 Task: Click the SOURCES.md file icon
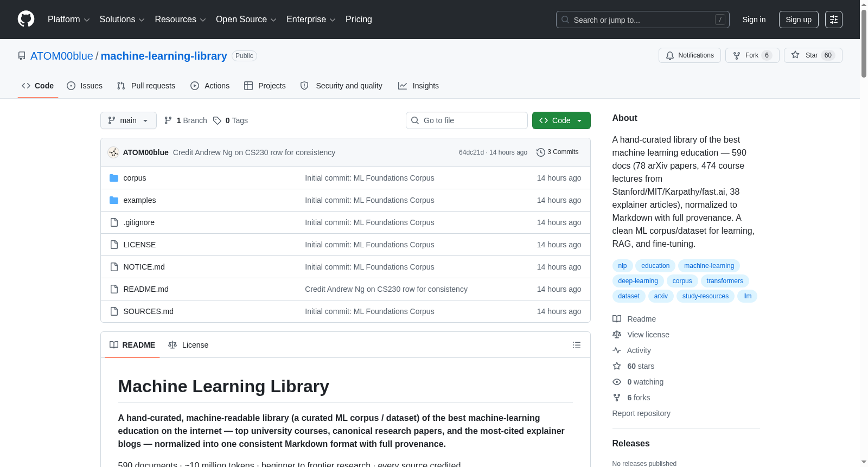pyautogui.click(x=114, y=311)
